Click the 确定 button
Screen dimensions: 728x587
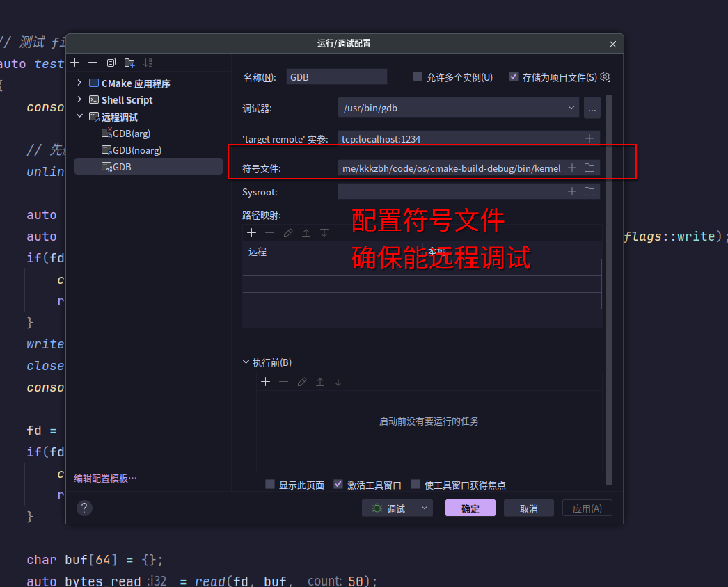click(x=470, y=508)
